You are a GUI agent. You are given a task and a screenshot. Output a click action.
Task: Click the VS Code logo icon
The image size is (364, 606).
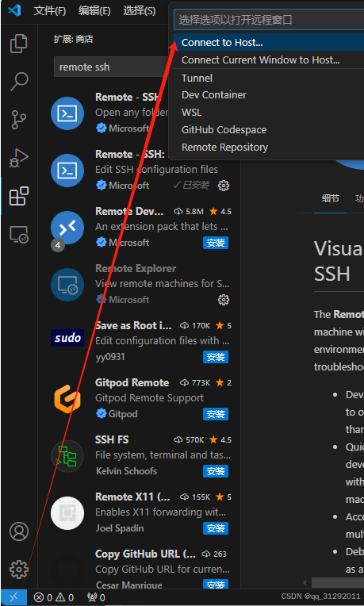click(14, 10)
